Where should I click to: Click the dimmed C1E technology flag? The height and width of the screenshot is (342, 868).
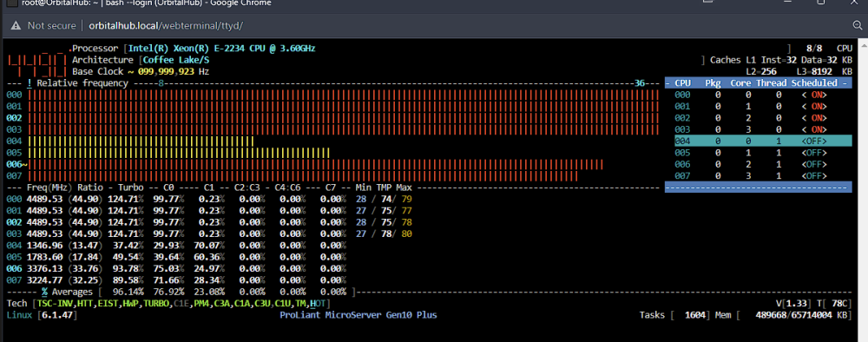pos(181,303)
